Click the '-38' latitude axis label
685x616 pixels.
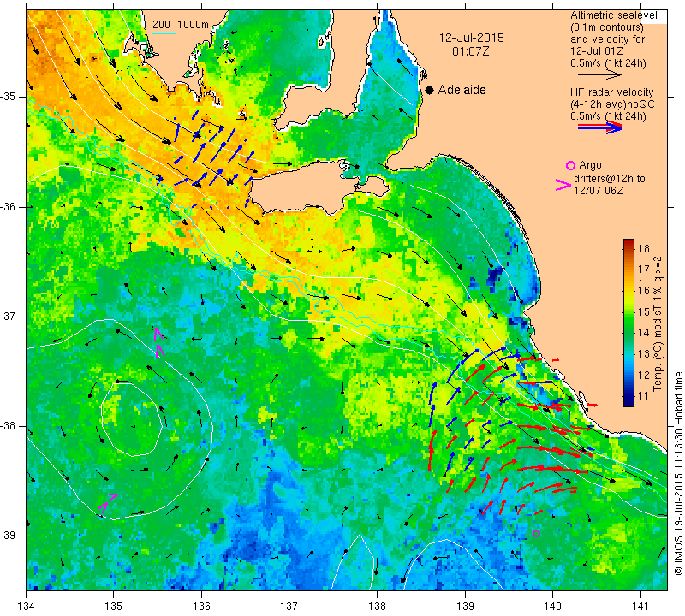(8, 426)
